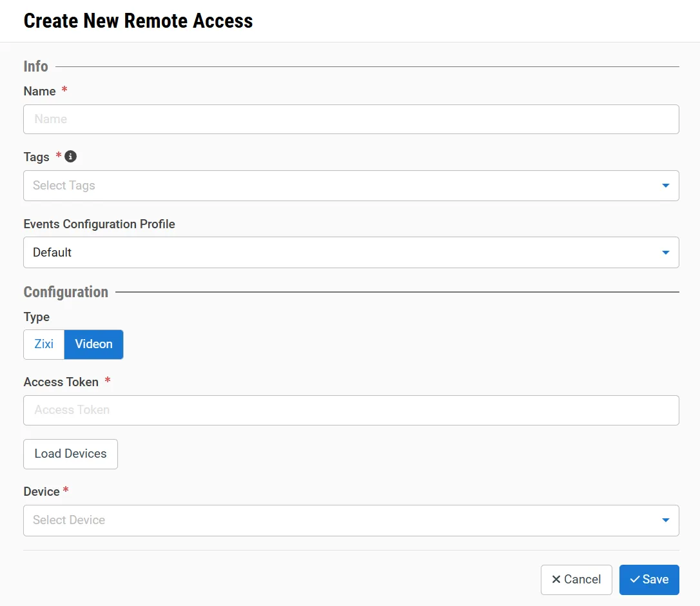Screen dimensions: 700x606
Task: Click the Name field label
Action: 40,92
